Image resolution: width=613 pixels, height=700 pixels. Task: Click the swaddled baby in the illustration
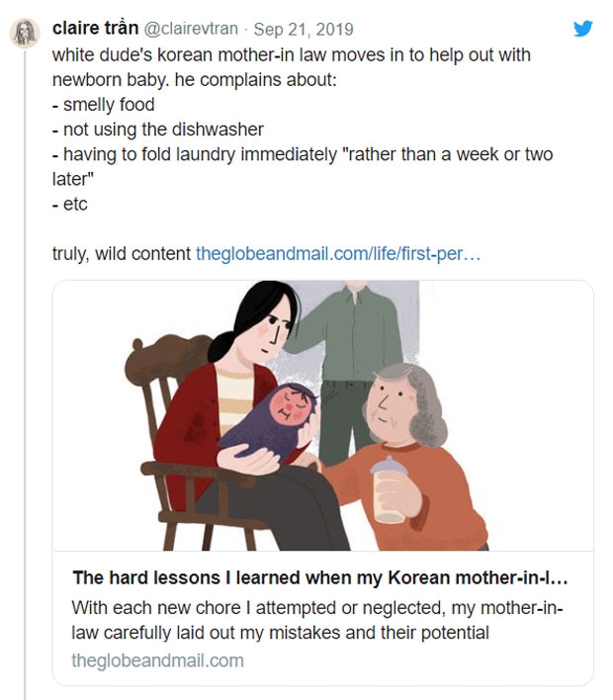284,415
